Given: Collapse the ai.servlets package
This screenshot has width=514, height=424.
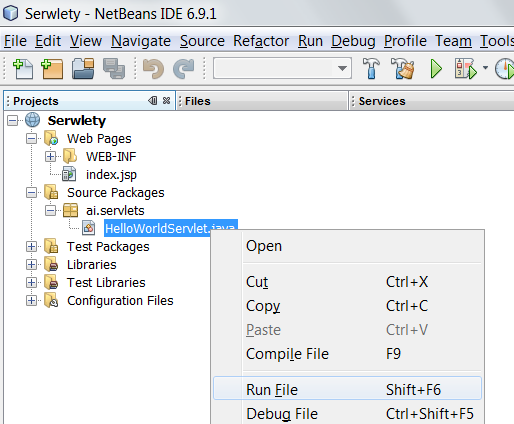Looking at the screenshot, I should pyautogui.click(x=50, y=211).
